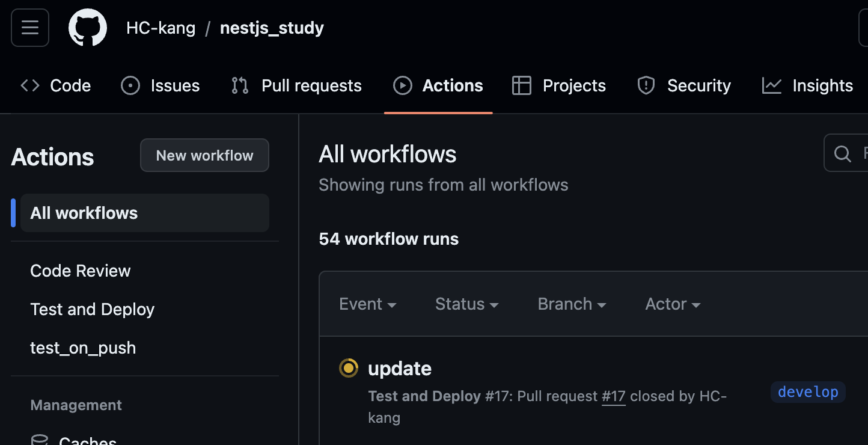868x445 pixels.
Task: Click the Projects table icon
Action: tap(522, 86)
